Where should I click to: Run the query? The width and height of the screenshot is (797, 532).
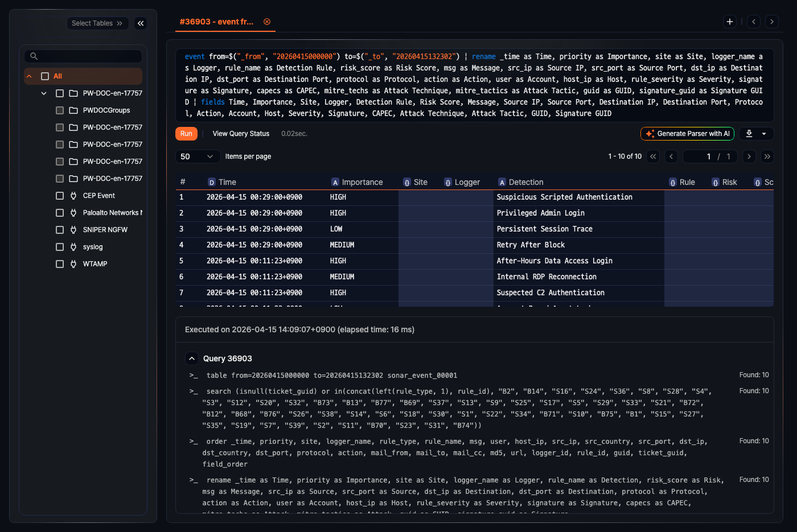point(186,134)
